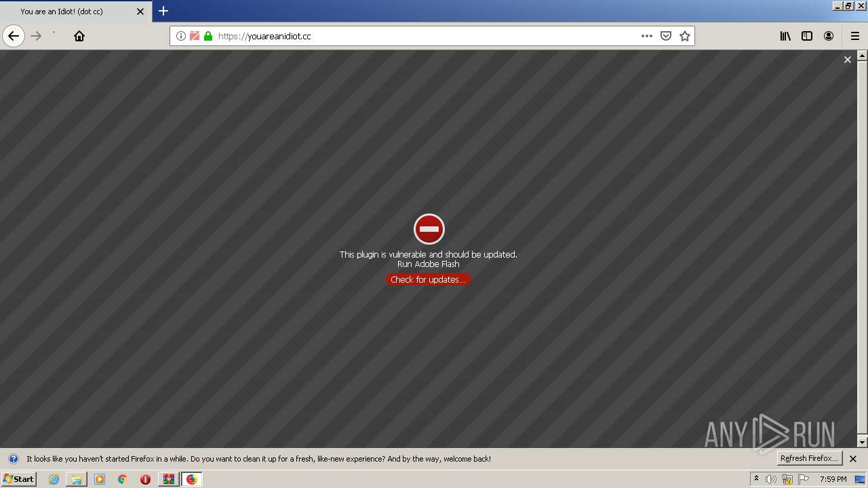Launch Internet Explorer from the taskbar
The width and height of the screenshot is (868, 488).
(54, 479)
